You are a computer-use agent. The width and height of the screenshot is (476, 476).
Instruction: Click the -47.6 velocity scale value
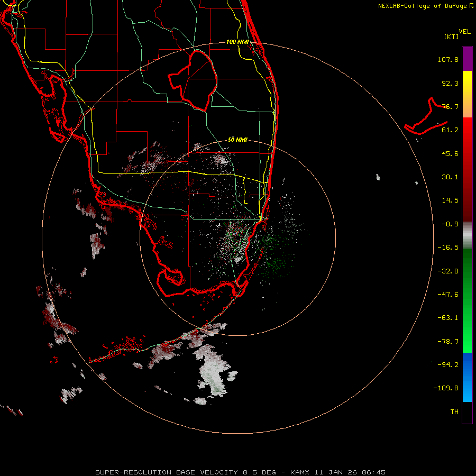(x=448, y=295)
